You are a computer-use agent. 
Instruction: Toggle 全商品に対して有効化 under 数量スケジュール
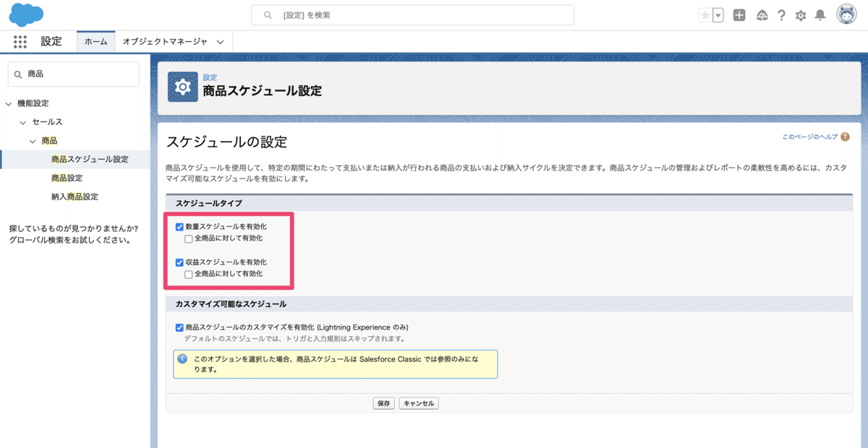189,238
